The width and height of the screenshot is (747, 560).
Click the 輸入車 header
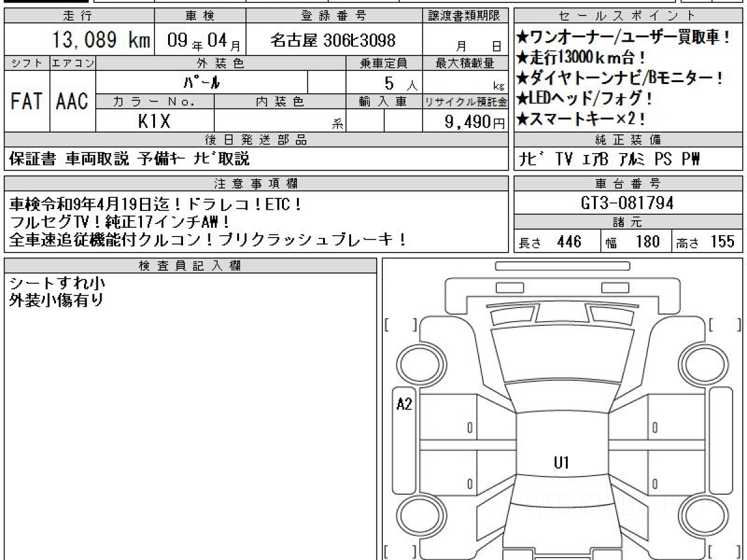point(383,101)
